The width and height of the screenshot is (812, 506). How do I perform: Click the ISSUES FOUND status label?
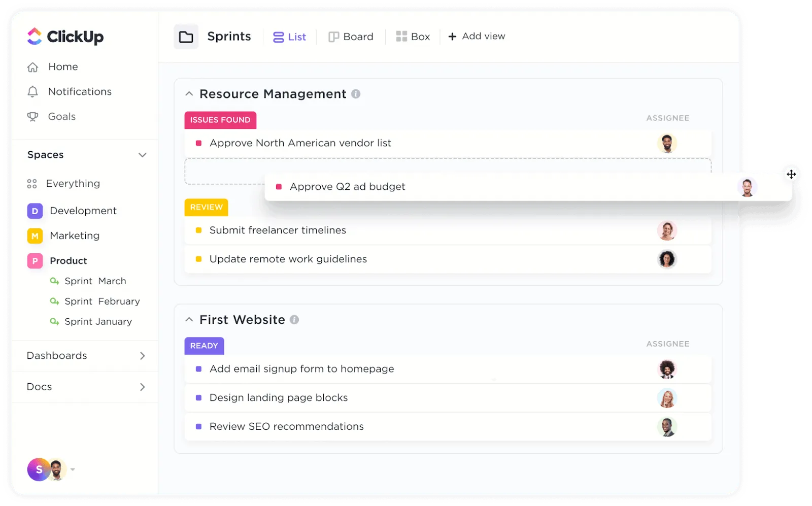[x=220, y=120]
